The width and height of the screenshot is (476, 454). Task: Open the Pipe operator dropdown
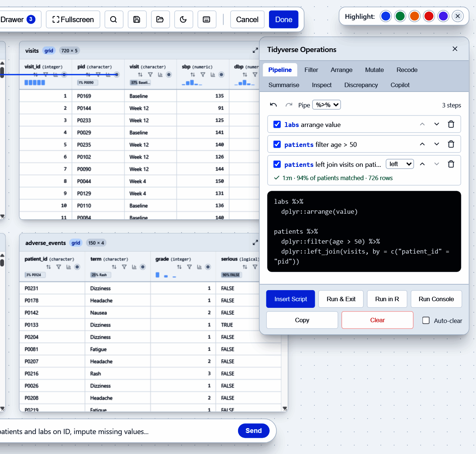tap(327, 105)
